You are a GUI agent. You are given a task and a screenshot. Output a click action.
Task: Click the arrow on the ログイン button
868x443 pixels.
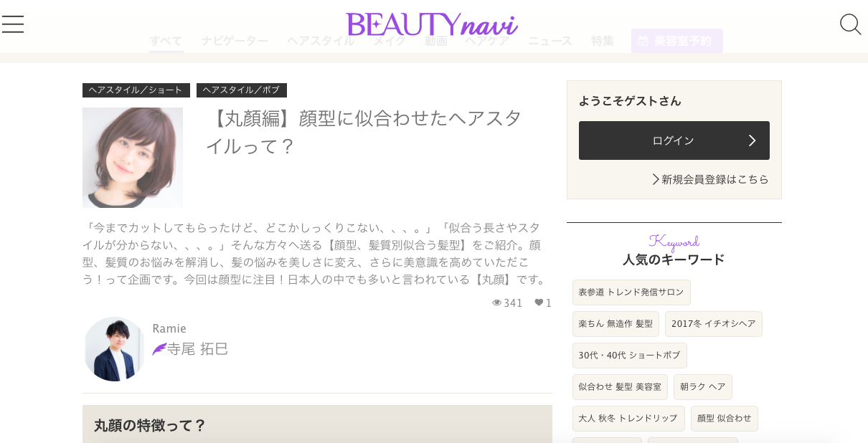click(x=752, y=140)
